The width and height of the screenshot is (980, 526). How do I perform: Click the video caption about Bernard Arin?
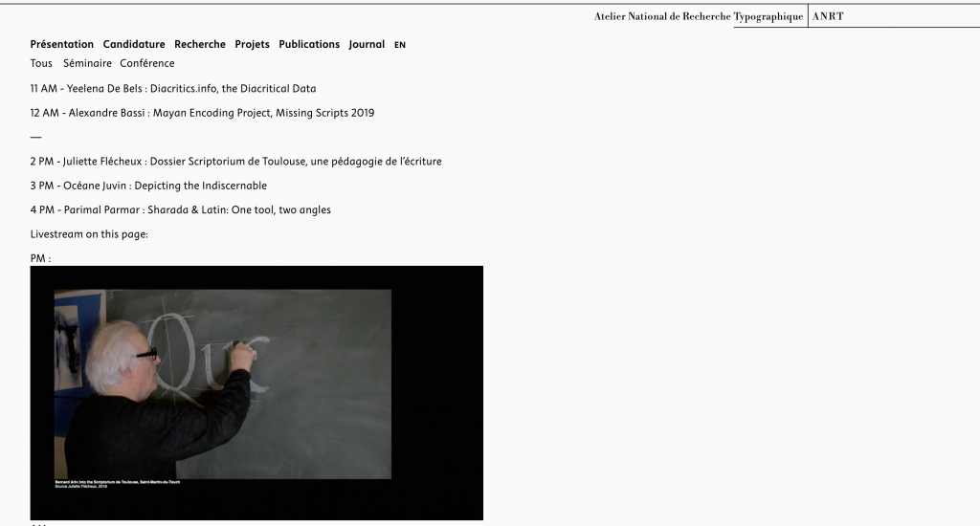(x=118, y=484)
